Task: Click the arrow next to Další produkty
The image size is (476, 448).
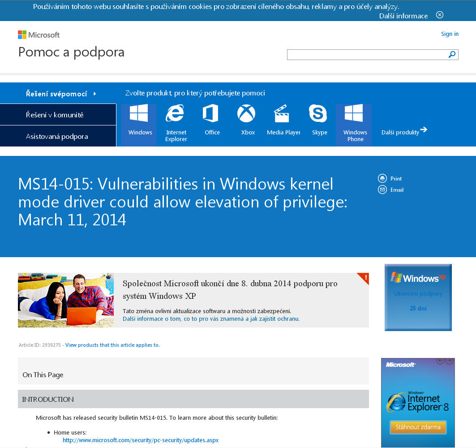Action: (x=424, y=129)
